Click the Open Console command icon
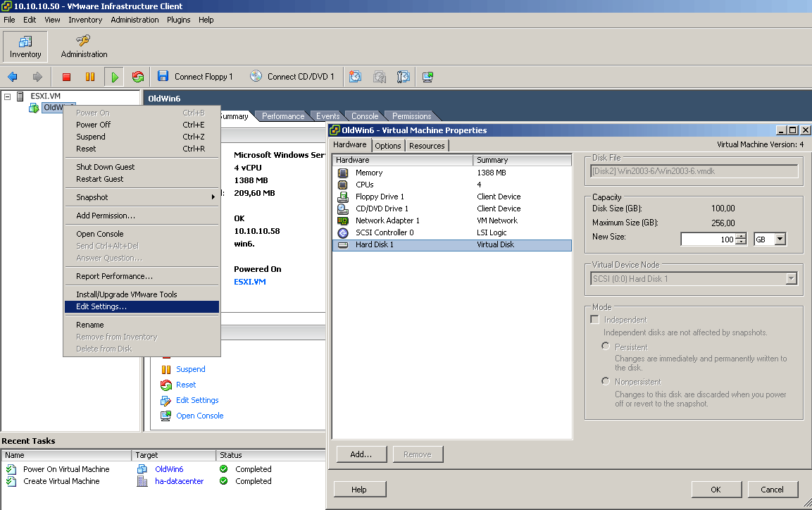Screen dimensions: 812x510 point(165,416)
